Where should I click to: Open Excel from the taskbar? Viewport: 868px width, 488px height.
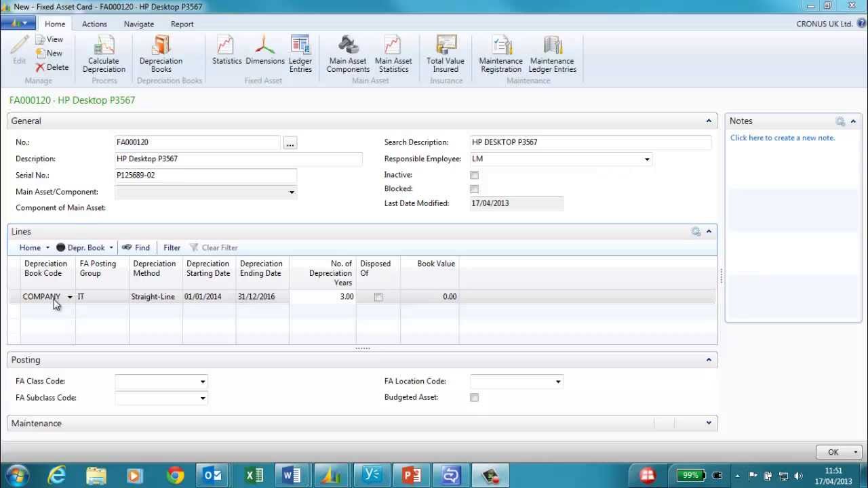tap(254, 475)
